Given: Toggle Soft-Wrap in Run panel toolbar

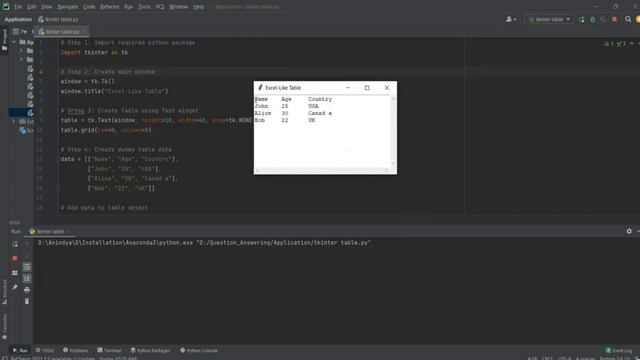Looking at the screenshot, I should tap(27, 267).
